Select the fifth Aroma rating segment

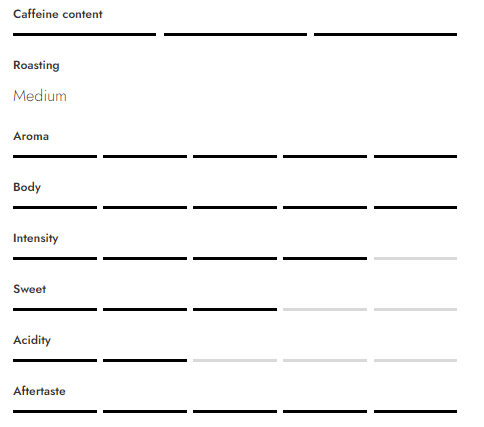415,156
